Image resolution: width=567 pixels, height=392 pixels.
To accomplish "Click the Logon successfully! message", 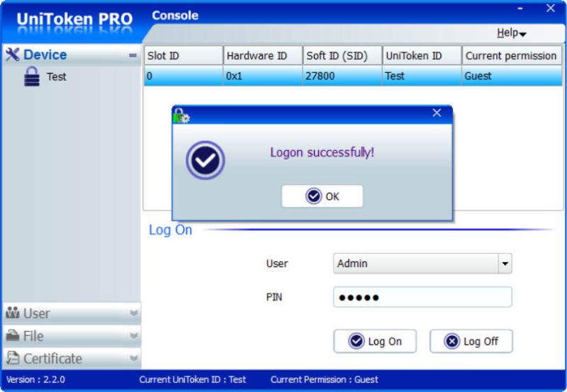I will (x=322, y=152).
